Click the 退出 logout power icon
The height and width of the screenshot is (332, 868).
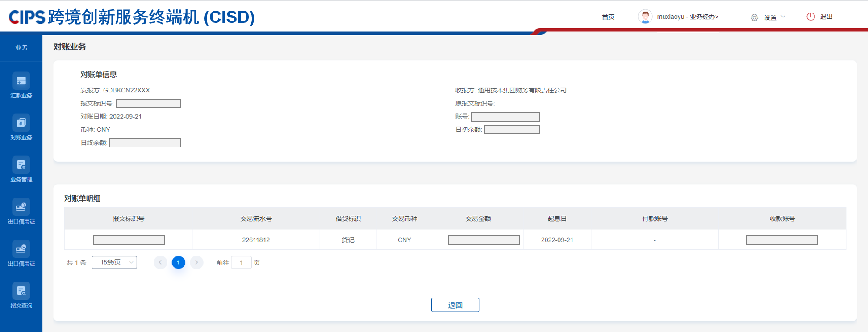pos(810,17)
